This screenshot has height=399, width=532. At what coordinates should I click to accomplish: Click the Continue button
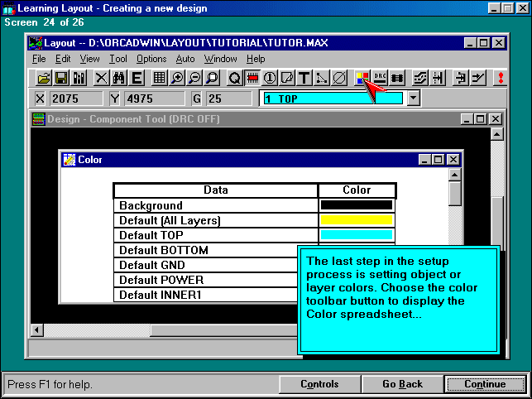[x=485, y=384]
